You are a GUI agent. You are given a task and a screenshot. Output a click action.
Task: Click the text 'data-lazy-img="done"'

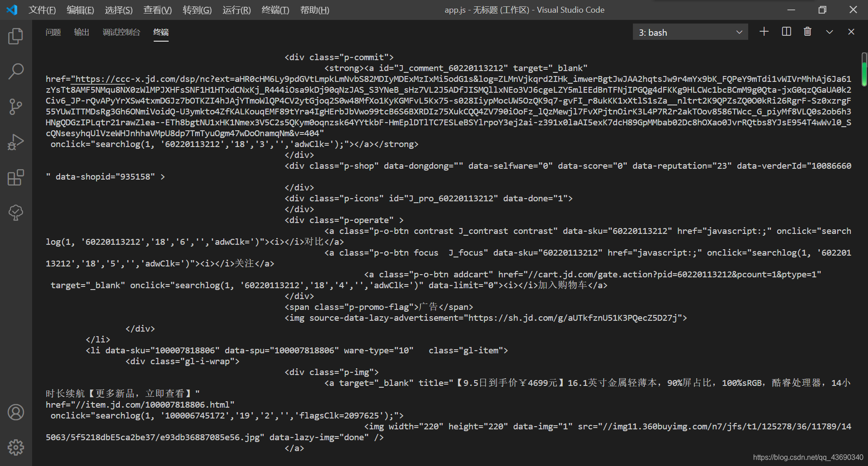click(x=319, y=437)
